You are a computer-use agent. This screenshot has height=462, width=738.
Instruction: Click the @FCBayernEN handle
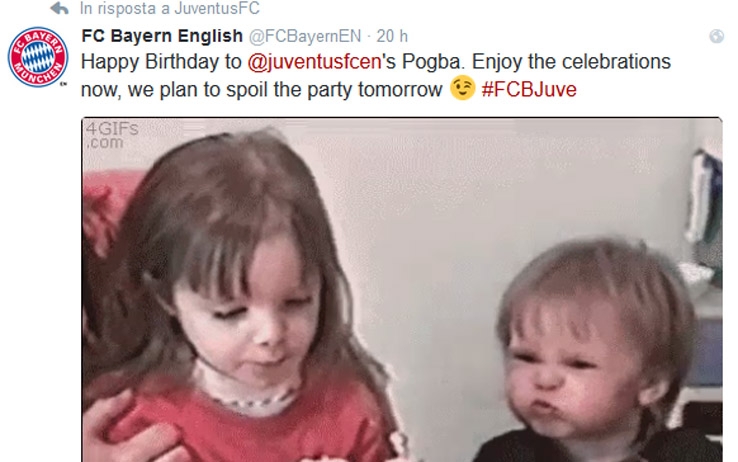tap(305, 36)
